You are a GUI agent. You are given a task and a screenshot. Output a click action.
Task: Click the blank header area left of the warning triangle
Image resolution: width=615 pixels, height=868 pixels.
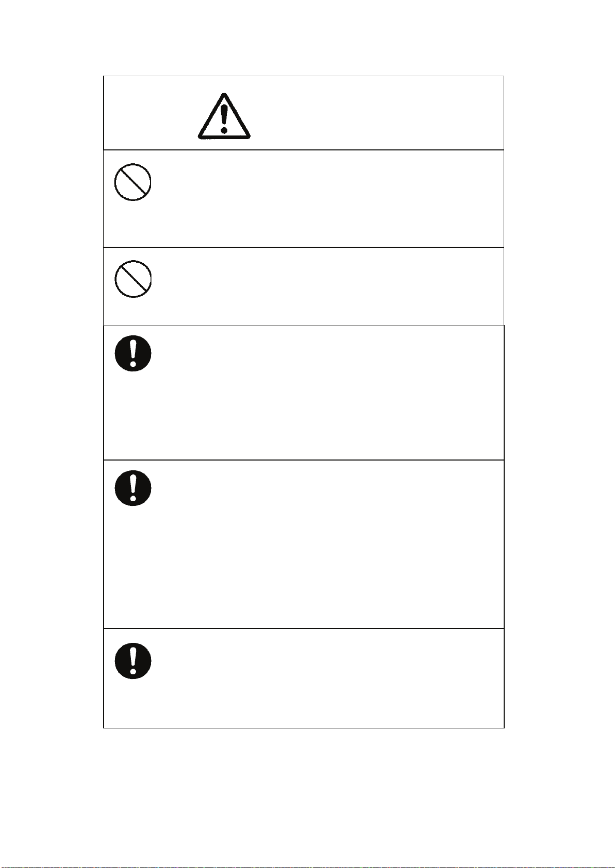149,113
